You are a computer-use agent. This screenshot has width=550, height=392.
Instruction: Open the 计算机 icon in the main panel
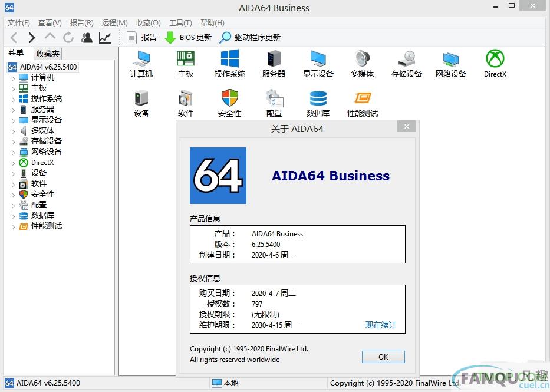coord(141,64)
